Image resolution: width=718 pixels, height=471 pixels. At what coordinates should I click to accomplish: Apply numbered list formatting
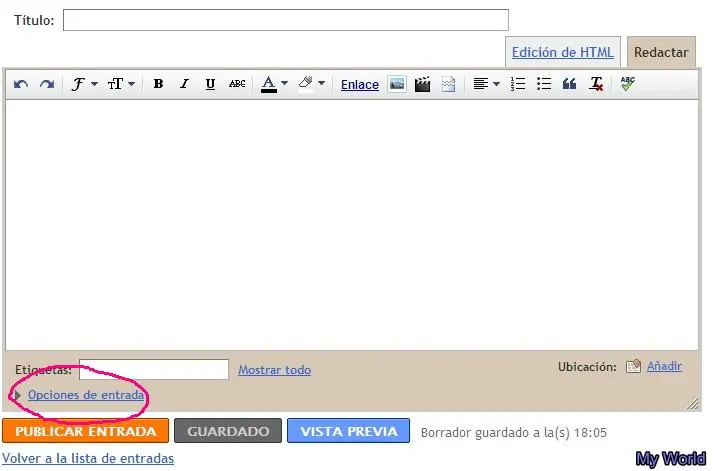point(518,84)
